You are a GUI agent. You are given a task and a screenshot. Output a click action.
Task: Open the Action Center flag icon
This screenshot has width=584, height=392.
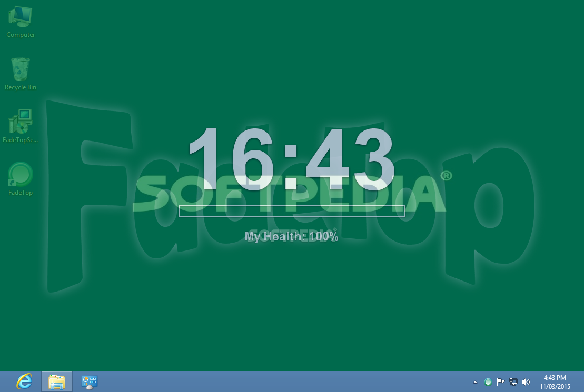coord(501,382)
